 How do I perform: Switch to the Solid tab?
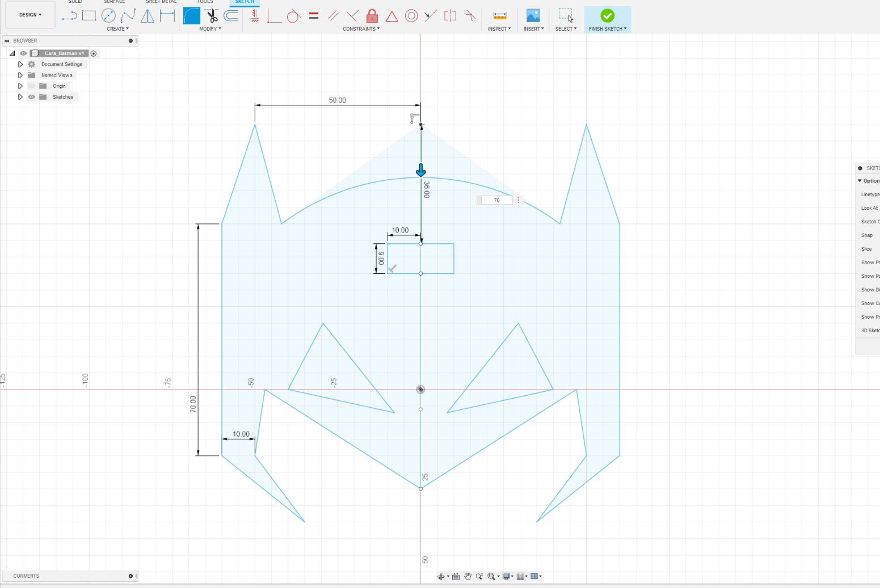click(x=75, y=2)
